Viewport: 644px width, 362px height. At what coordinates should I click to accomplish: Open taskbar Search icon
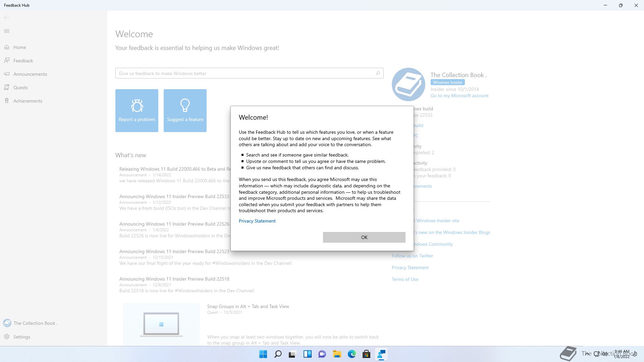tap(278, 354)
